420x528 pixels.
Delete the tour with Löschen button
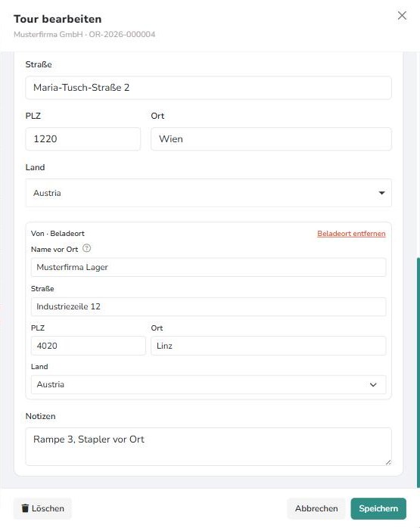click(x=42, y=508)
